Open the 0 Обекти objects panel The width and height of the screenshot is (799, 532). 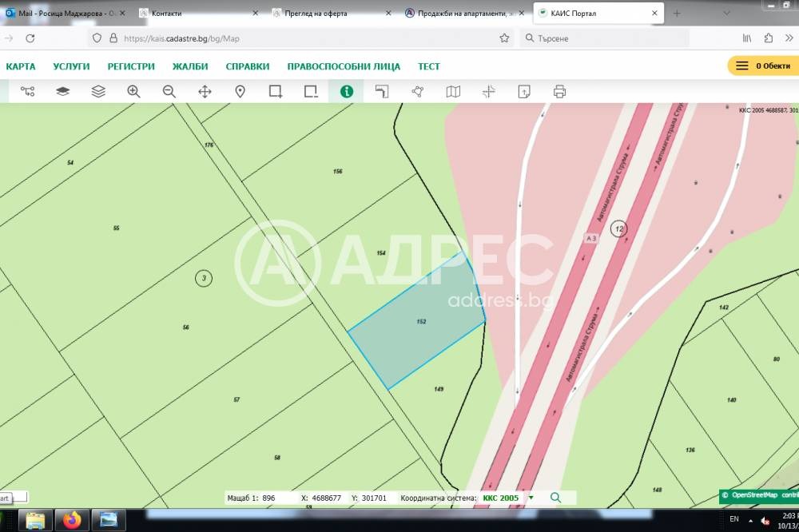pos(763,66)
